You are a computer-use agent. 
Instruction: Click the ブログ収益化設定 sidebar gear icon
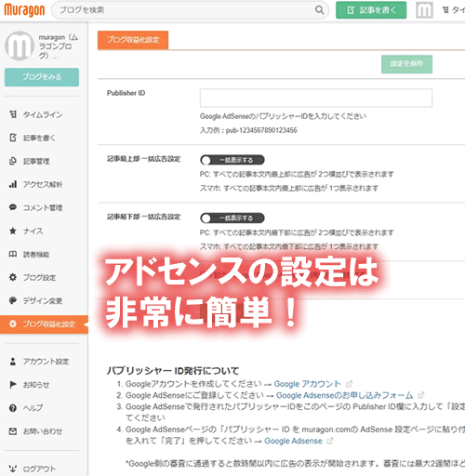point(13,324)
